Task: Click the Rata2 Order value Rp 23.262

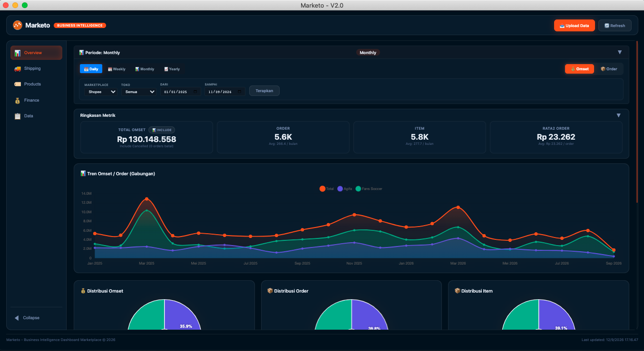Action: [x=556, y=137]
